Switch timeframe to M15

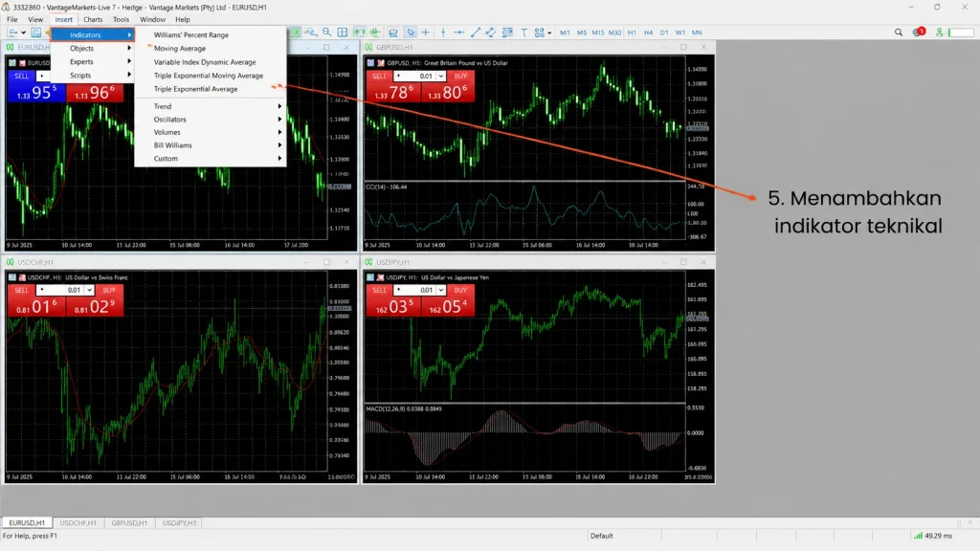(598, 33)
